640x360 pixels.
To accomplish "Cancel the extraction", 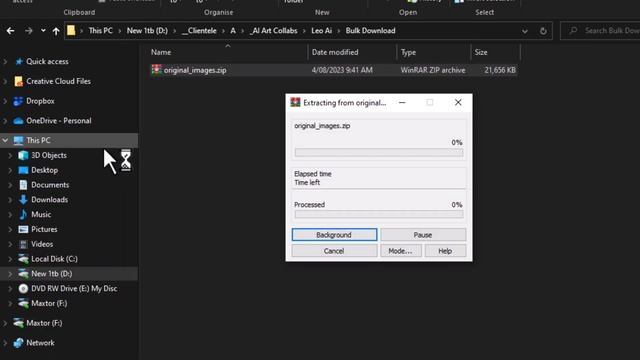I will click(334, 251).
